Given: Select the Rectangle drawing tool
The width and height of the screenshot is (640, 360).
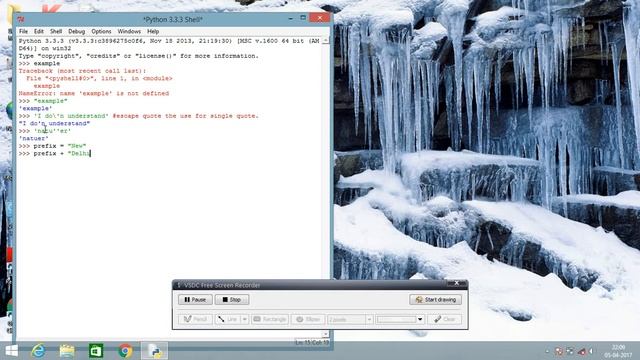Looking at the screenshot, I should tap(270, 319).
